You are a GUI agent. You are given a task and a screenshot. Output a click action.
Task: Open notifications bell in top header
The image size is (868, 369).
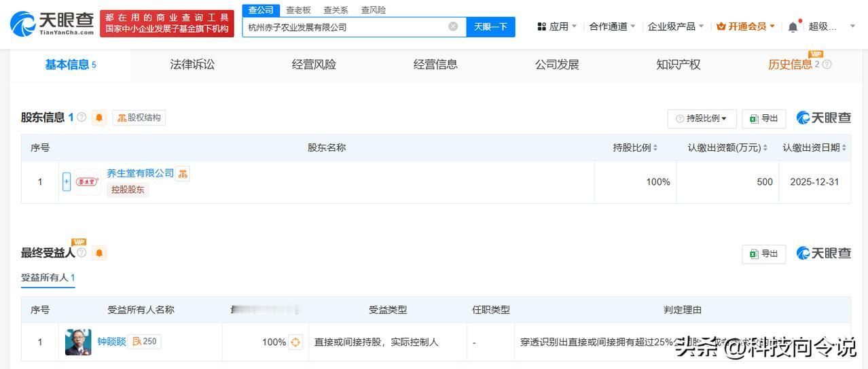click(793, 27)
